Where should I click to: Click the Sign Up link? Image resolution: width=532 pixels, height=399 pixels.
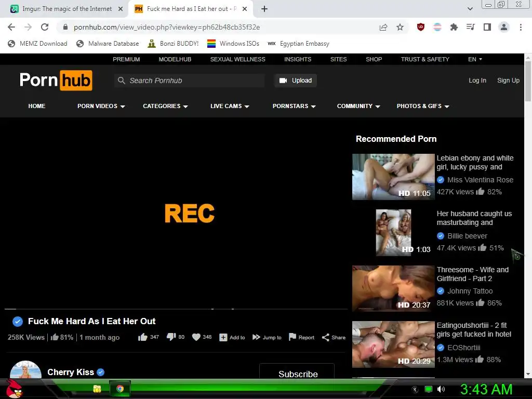click(508, 81)
